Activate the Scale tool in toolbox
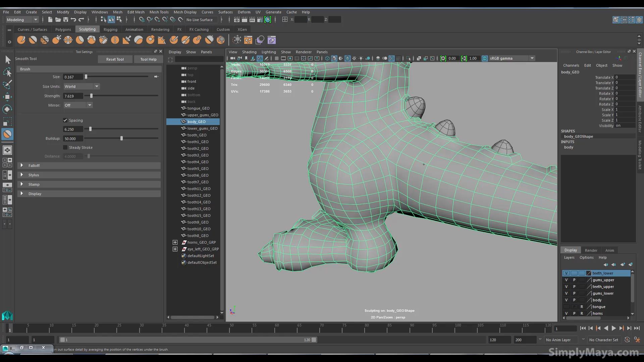 point(8,121)
